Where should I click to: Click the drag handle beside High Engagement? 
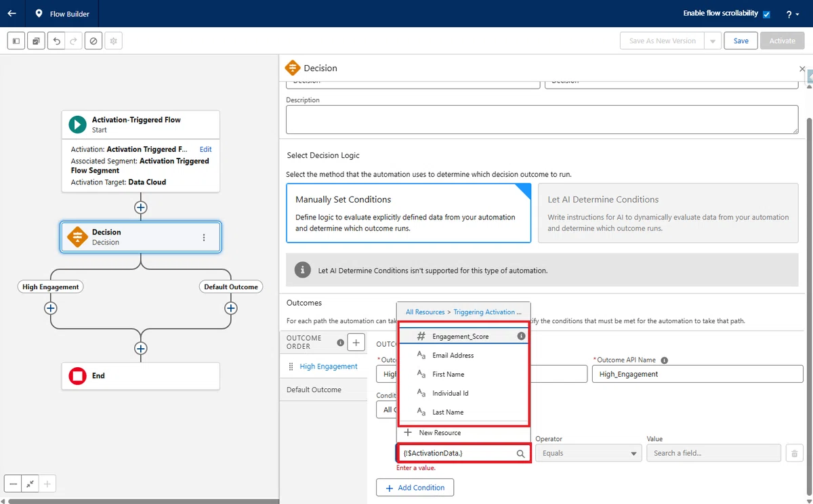pos(291,366)
